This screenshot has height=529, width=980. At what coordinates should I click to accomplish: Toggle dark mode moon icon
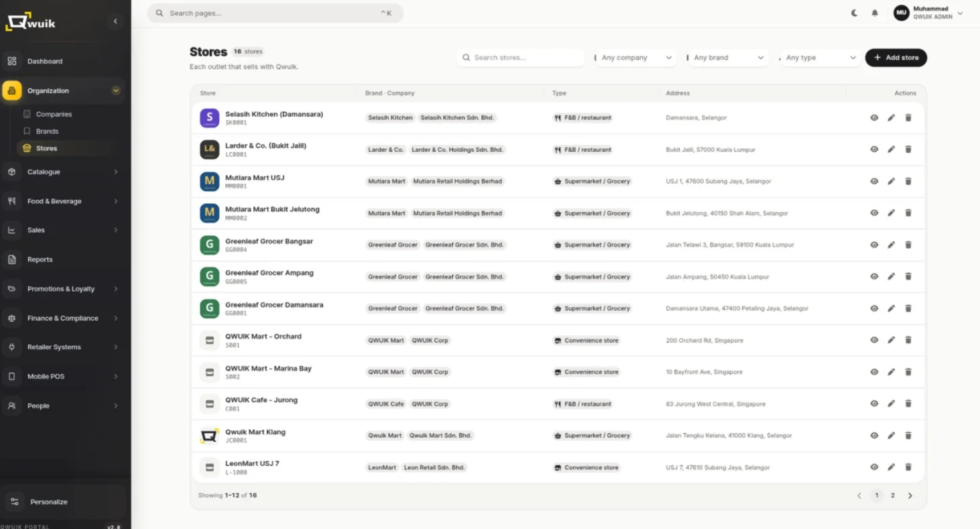854,13
